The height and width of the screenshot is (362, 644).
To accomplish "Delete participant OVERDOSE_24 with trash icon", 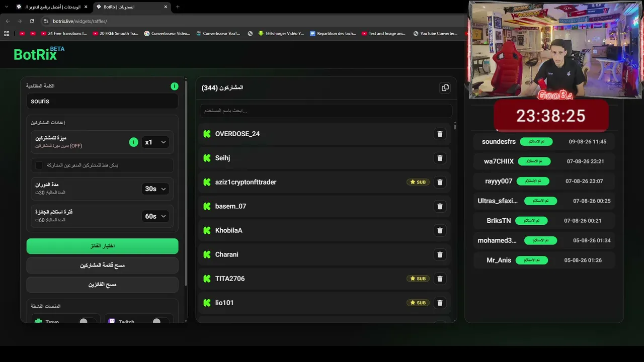I will click(x=440, y=134).
